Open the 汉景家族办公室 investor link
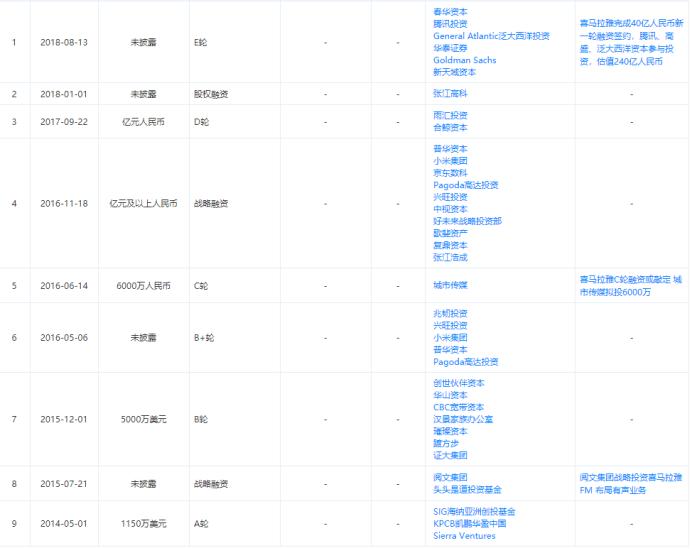692x549 pixels. click(463, 419)
